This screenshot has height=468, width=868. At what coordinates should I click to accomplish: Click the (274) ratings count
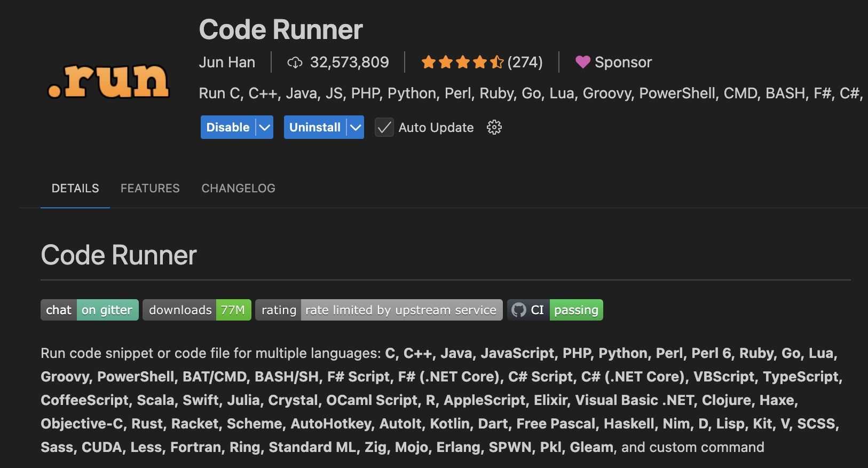tap(525, 62)
